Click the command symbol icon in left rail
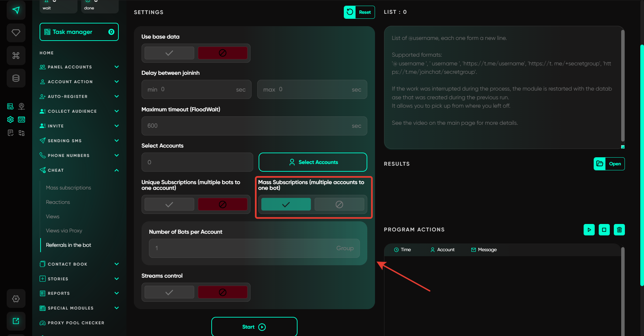 pyautogui.click(x=16, y=55)
